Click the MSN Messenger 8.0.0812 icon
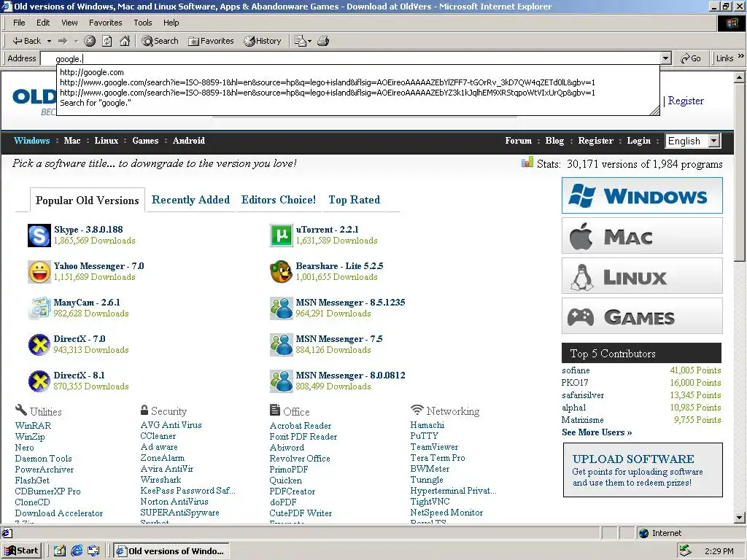The image size is (747, 560). (x=282, y=381)
